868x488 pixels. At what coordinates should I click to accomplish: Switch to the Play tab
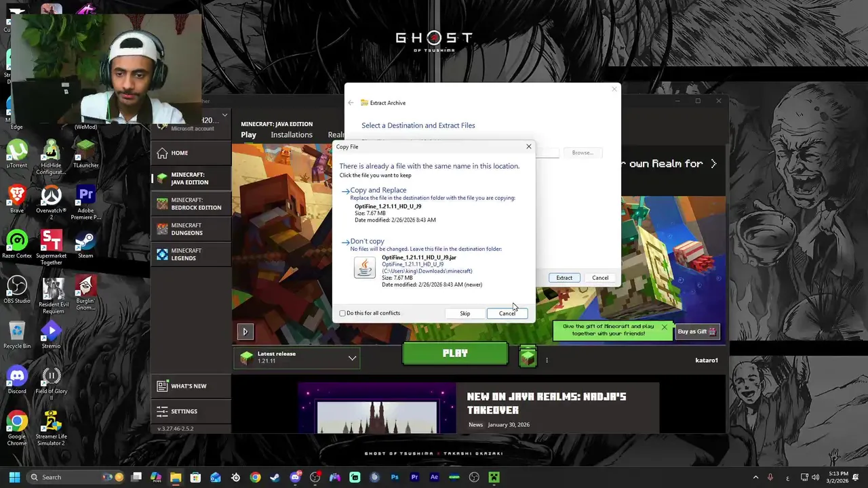coord(249,134)
